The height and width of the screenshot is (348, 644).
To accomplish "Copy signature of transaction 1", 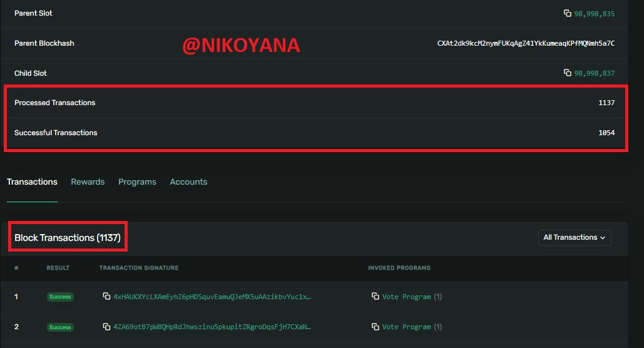I will click(106, 296).
